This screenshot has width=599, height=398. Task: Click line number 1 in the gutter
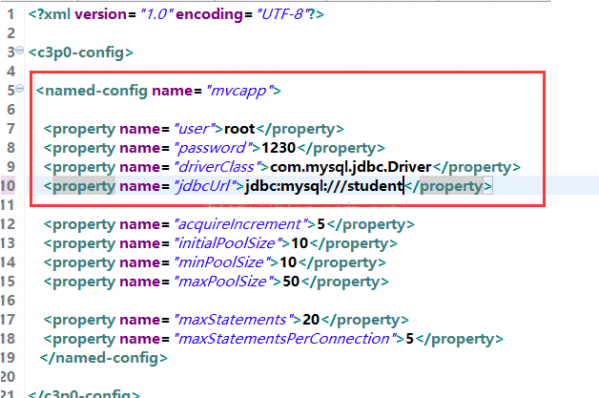point(11,14)
